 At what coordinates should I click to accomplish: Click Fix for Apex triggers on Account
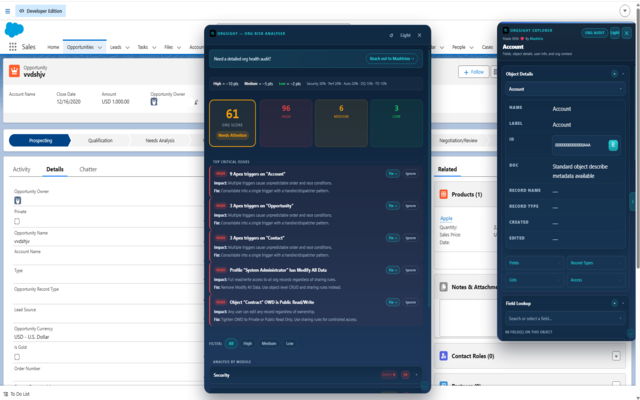pos(393,174)
